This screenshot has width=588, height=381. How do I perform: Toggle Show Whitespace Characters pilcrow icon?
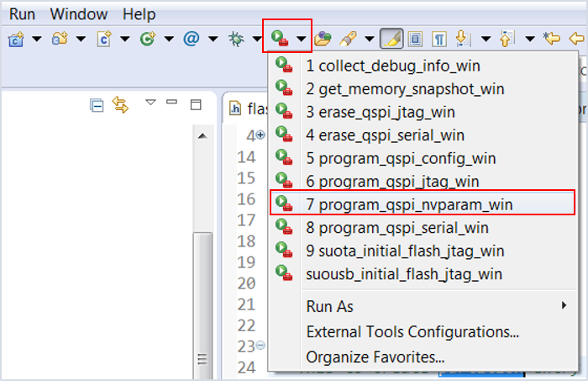[x=438, y=39]
